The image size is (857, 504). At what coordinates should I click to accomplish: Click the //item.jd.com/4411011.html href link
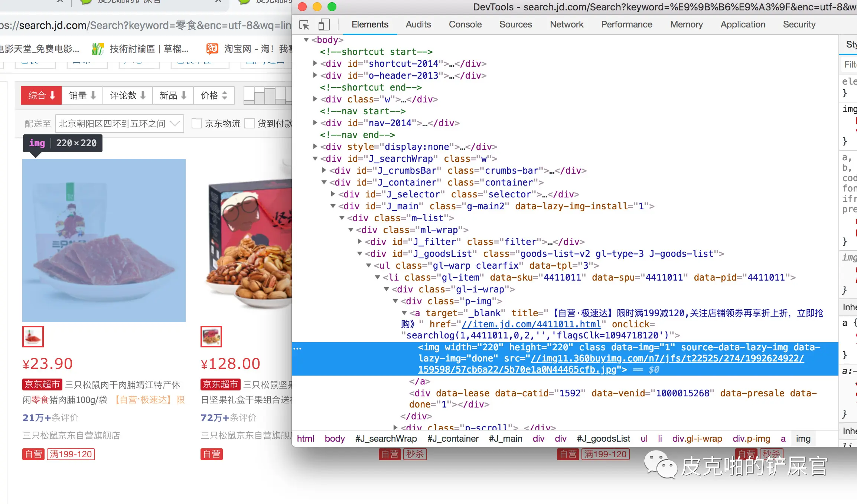click(531, 324)
